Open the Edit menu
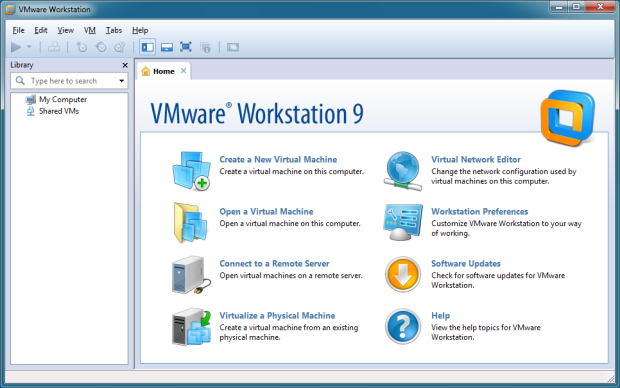The width and height of the screenshot is (620, 388). (41, 30)
